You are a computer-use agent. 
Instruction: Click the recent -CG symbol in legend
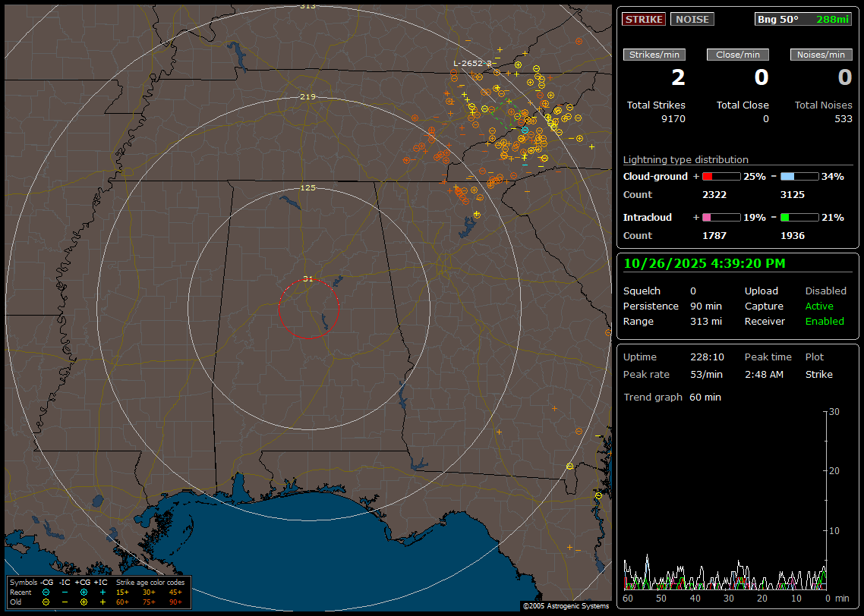[x=46, y=592]
